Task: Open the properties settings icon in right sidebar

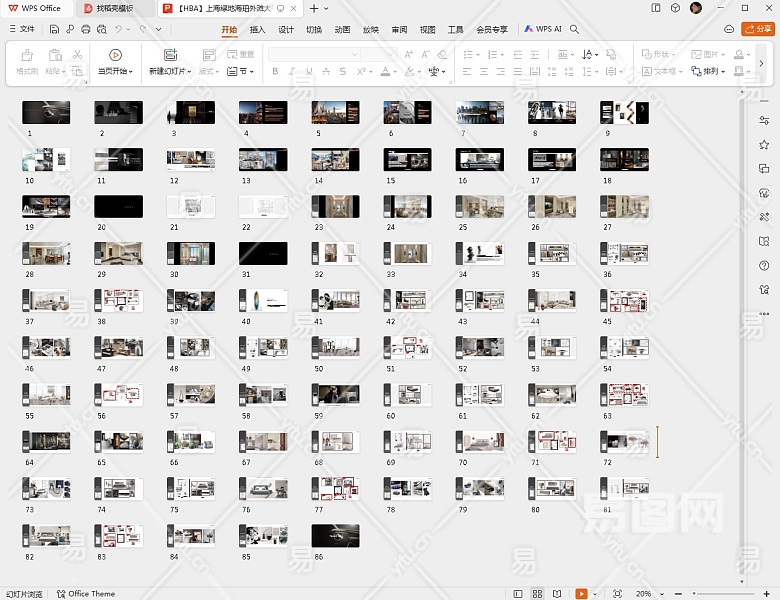Action: click(x=764, y=120)
